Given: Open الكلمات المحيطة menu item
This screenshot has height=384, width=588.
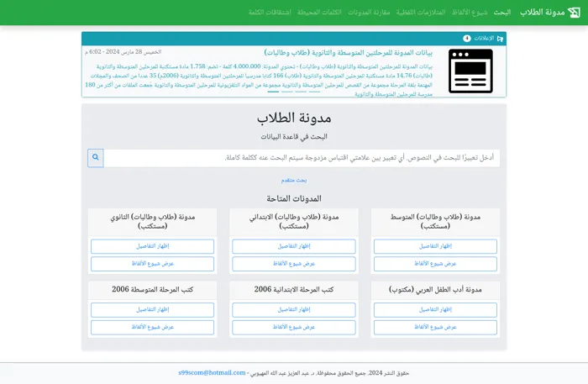Looking at the screenshot, I should click(319, 13).
